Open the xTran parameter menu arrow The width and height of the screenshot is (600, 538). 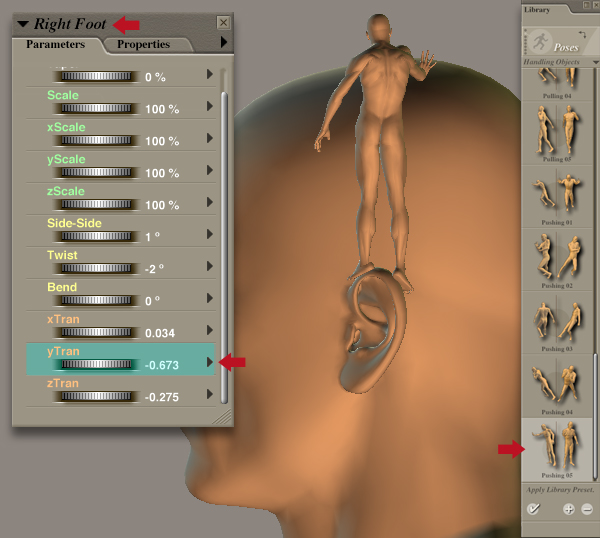210,330
